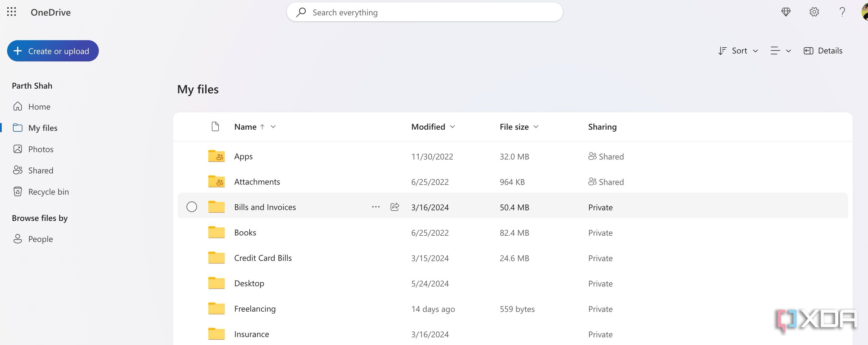This screenshot has height=345, width=868.
Task: Click the Apps shared folder icon
Action: click(x=216, y=156)
